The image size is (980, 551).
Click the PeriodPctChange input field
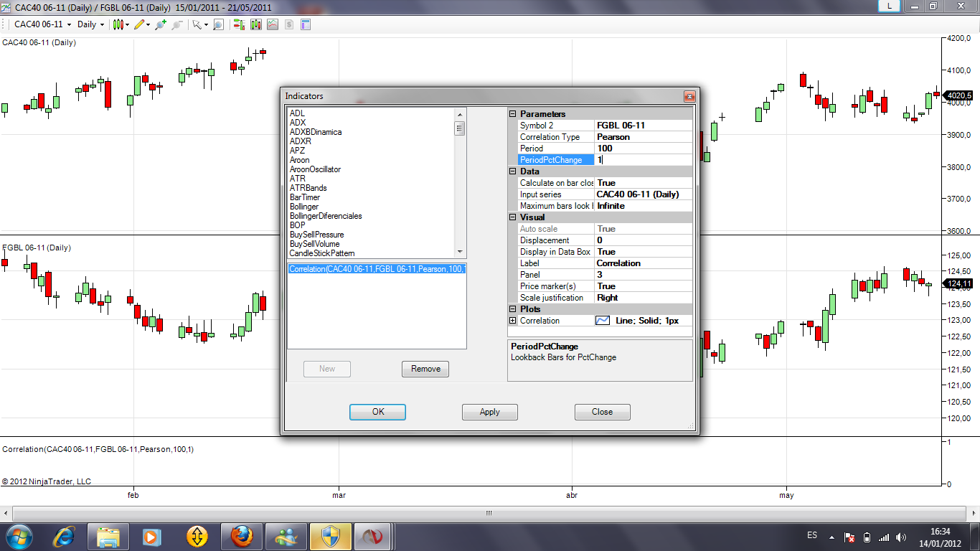pyautogui.click(x=644, y=160)
